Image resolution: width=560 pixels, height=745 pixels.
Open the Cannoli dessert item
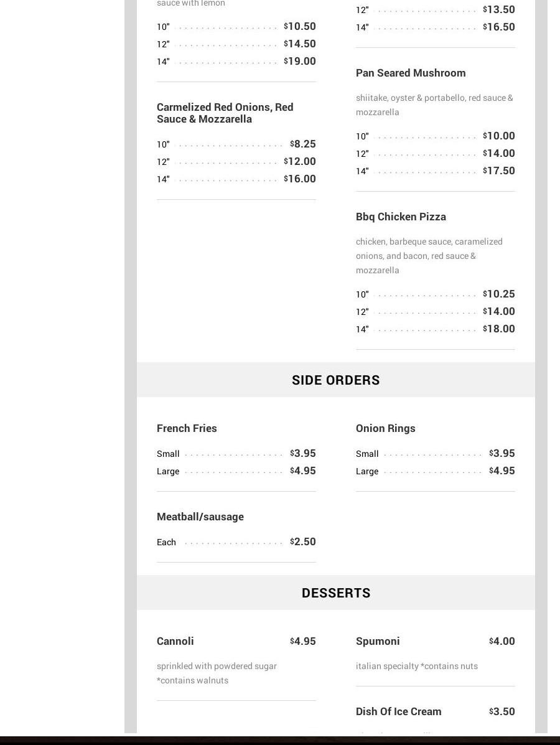175,641
